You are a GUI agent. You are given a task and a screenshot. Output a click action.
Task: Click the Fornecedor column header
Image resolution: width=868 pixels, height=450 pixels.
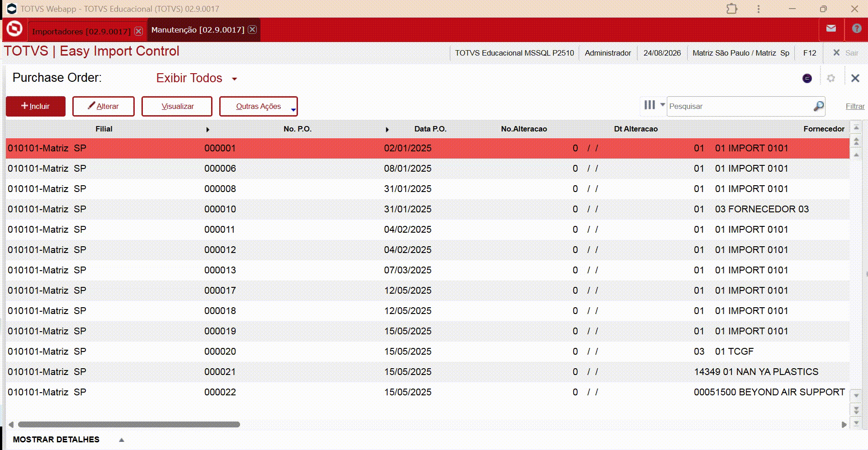(824, 129)
